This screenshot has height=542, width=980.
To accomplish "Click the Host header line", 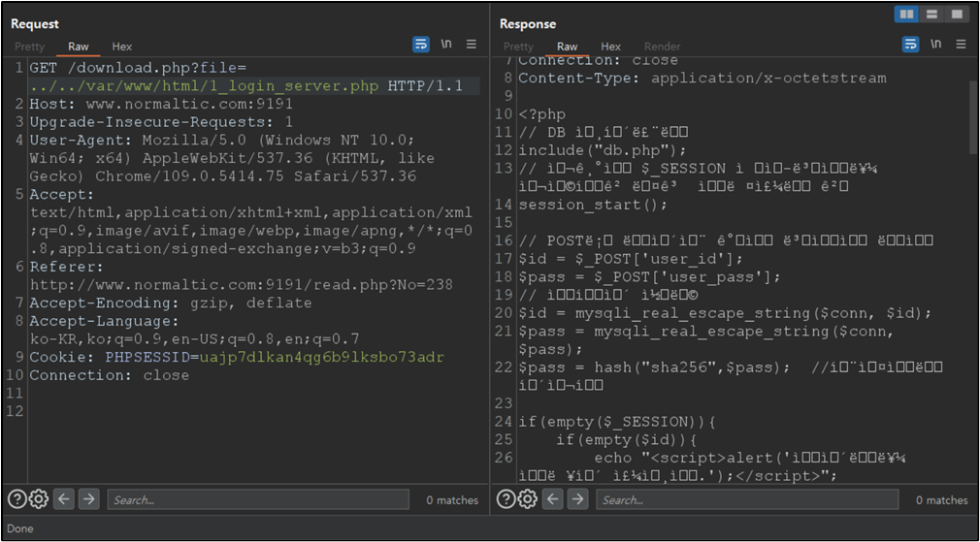I will 161,104.
